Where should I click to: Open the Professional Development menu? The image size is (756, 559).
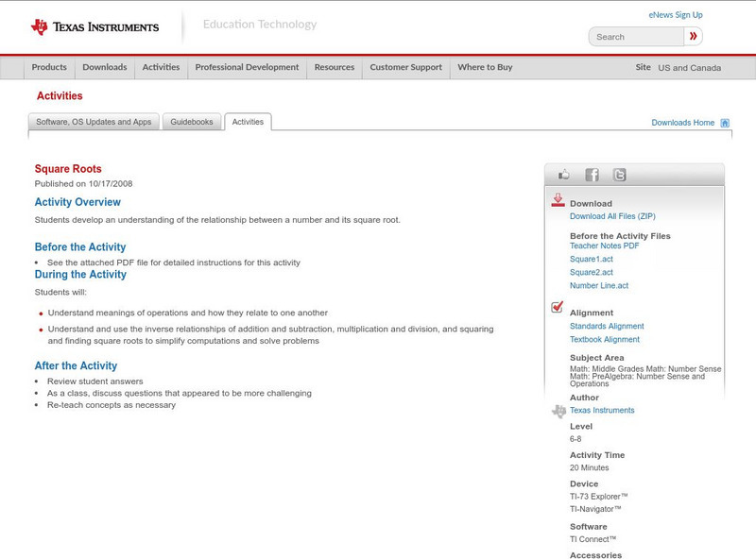tap(247, 67)
